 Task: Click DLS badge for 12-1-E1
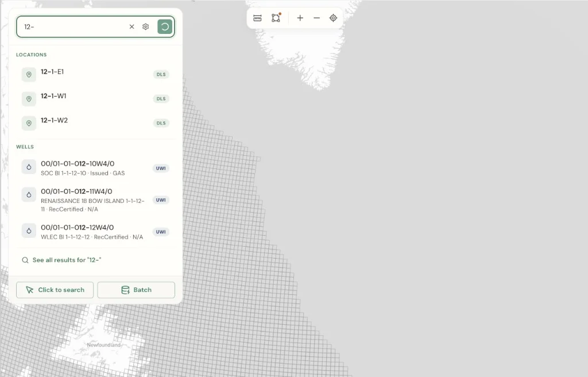tap(161, 74)
